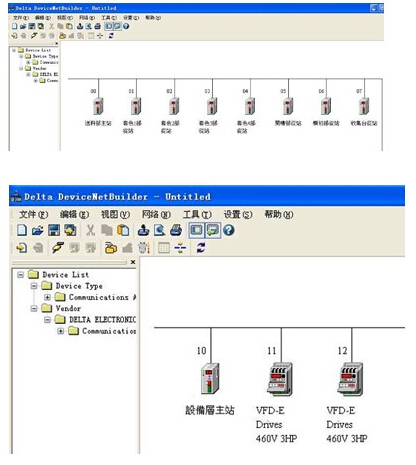Toggle the device list panel view button
The height and width of the screenshot is (465, 416).
pyautogui.click(x=196, y=230)
